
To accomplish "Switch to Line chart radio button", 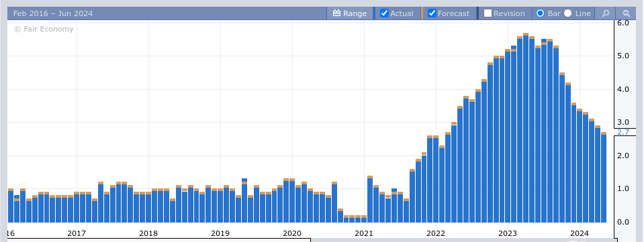I will pos(567,13).
